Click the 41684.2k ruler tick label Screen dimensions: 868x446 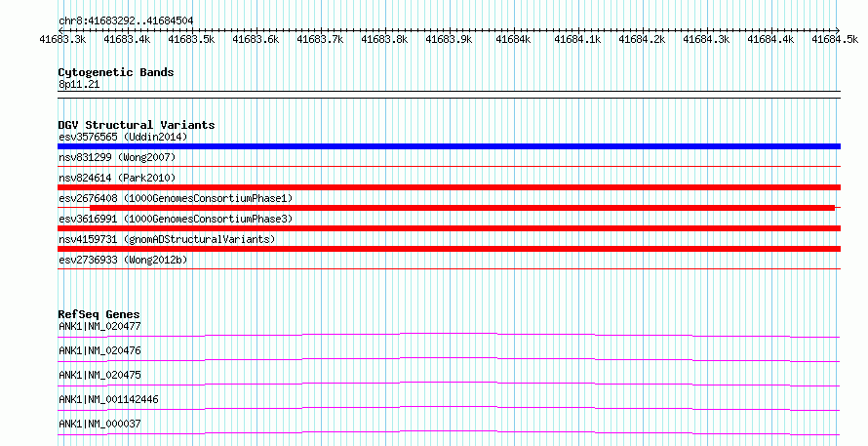pos(642,39)
